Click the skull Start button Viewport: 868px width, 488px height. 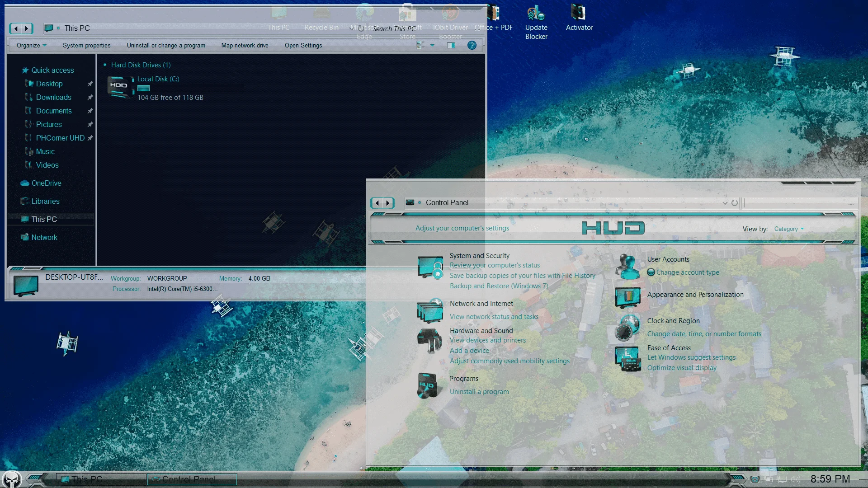(12, 479)
